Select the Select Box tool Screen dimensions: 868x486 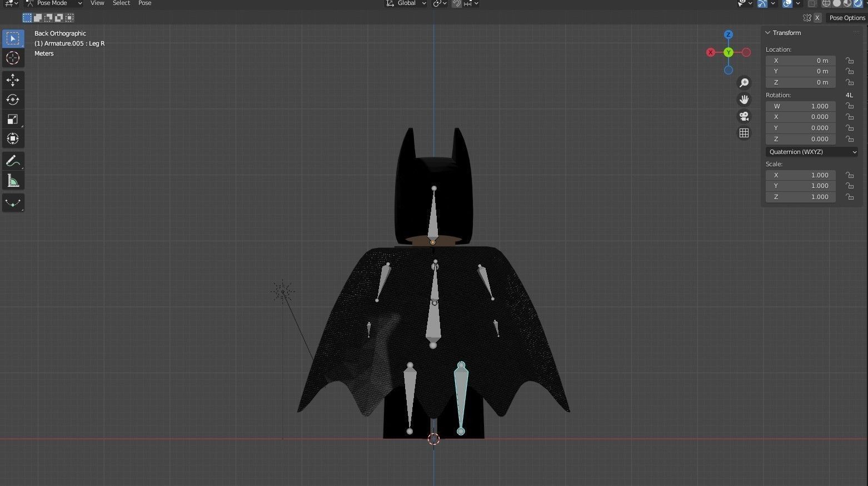pyautogui.click(x=13, y=38)
